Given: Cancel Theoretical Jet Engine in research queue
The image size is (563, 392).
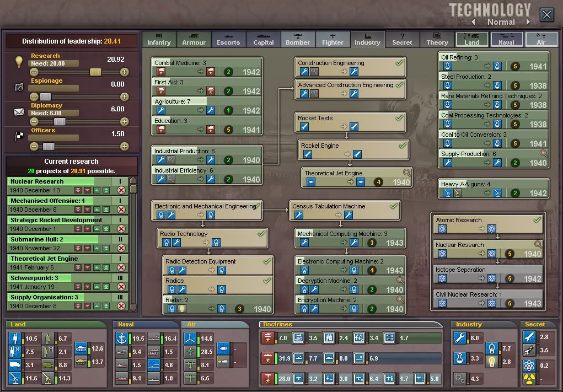Looking at the screenshot, I should [x=121, y=267].
